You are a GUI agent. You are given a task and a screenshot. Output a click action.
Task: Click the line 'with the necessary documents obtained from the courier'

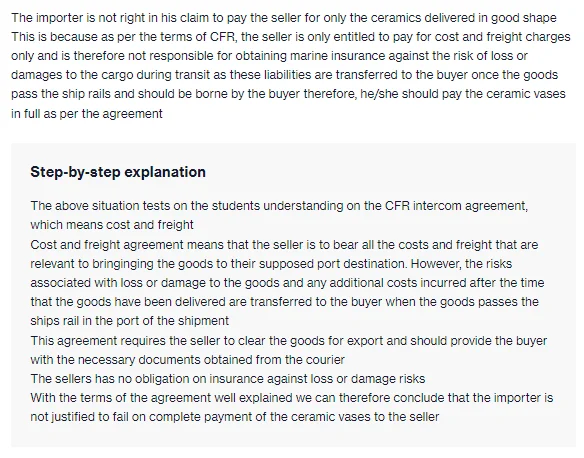187,360
